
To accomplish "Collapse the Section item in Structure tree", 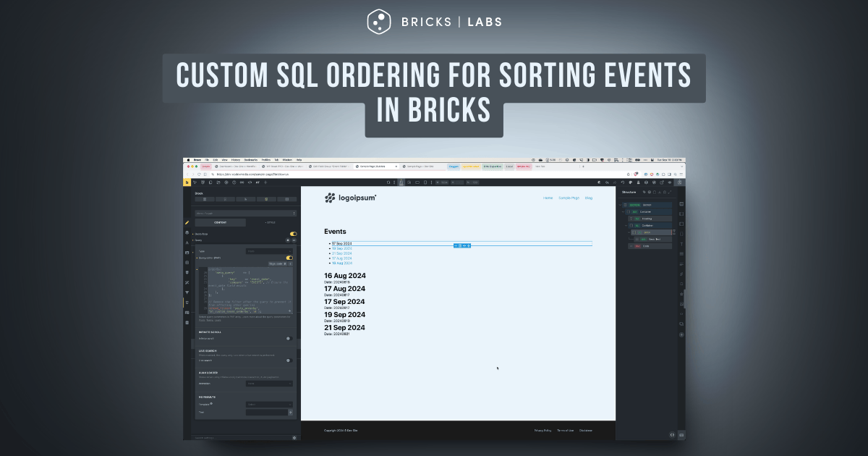I will pyautogui.click(x=620, y=205).
